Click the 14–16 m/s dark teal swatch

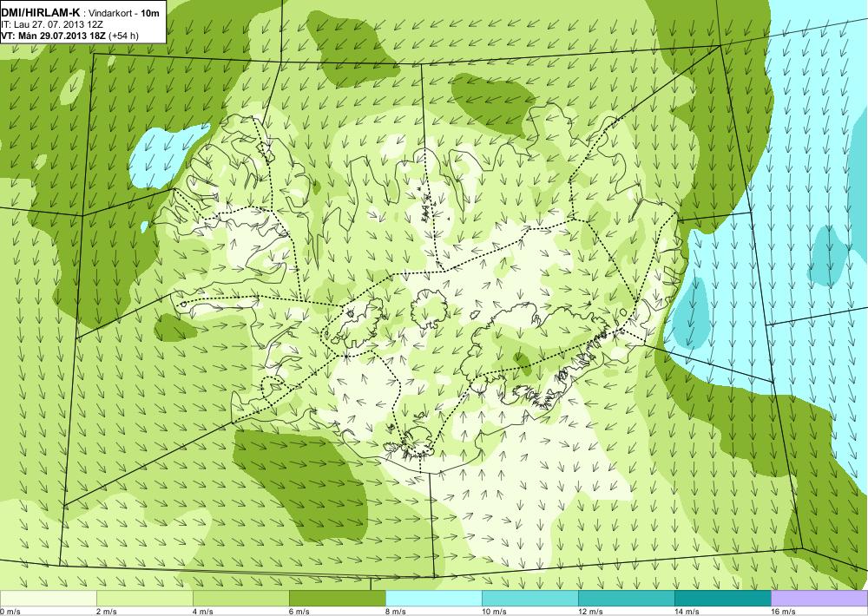coord(722,599)
